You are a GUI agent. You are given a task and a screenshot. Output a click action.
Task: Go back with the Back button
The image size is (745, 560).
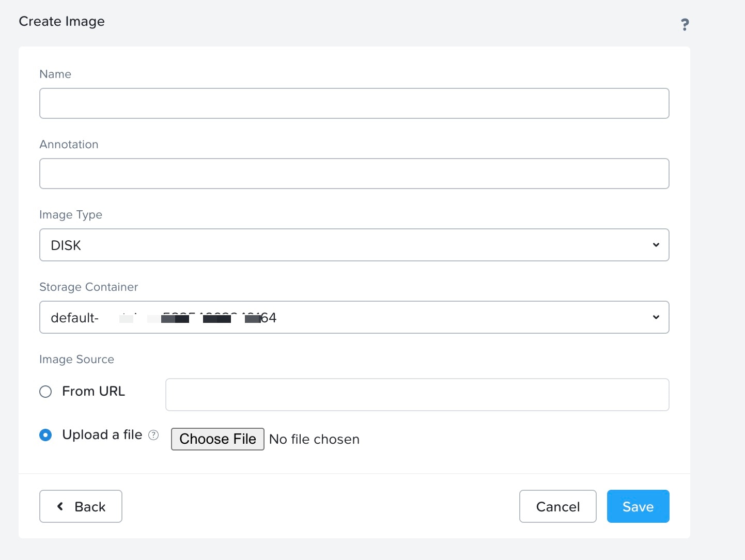(x=81, y=506)
